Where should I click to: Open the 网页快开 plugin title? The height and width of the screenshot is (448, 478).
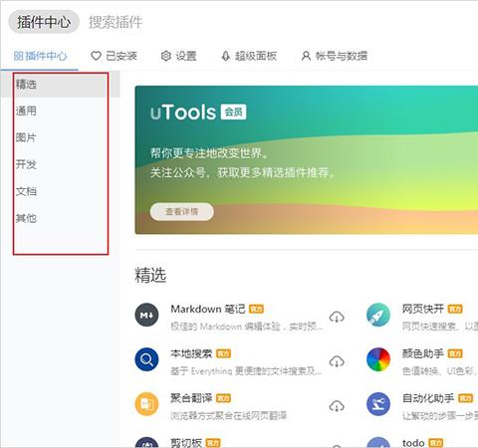pos(423,309)
